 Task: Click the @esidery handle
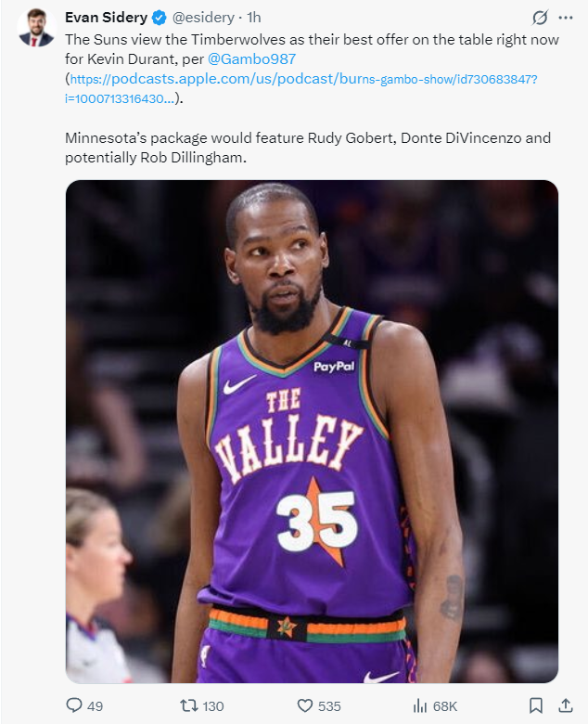(x=204, y=18)
